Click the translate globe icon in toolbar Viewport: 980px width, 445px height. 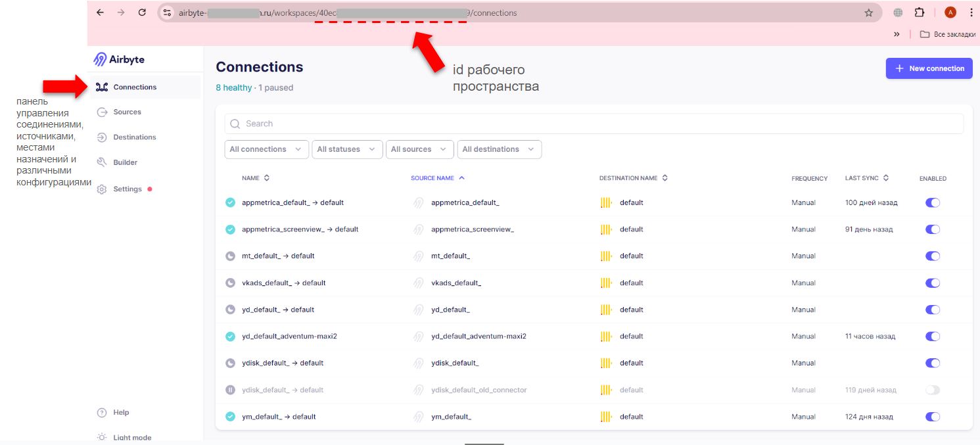click(898, 12)
